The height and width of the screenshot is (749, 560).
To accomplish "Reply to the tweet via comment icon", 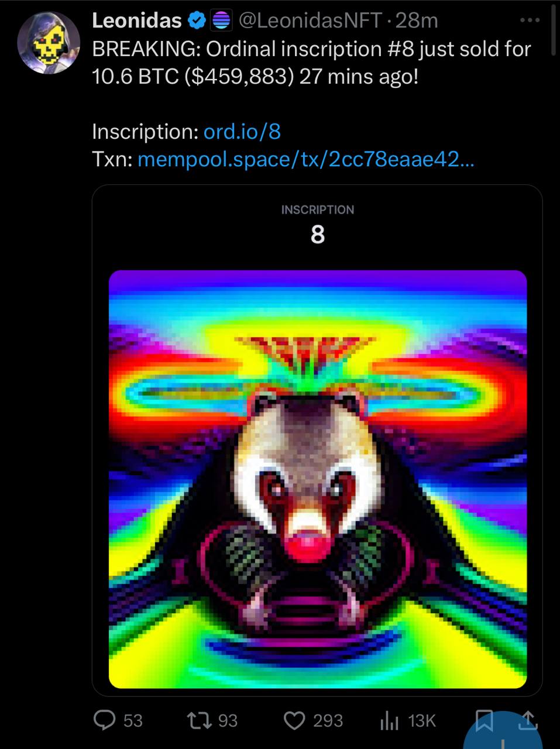I will [105, 720].
